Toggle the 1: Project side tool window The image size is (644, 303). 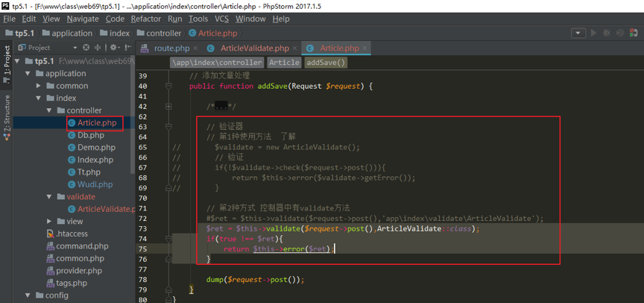7,64
